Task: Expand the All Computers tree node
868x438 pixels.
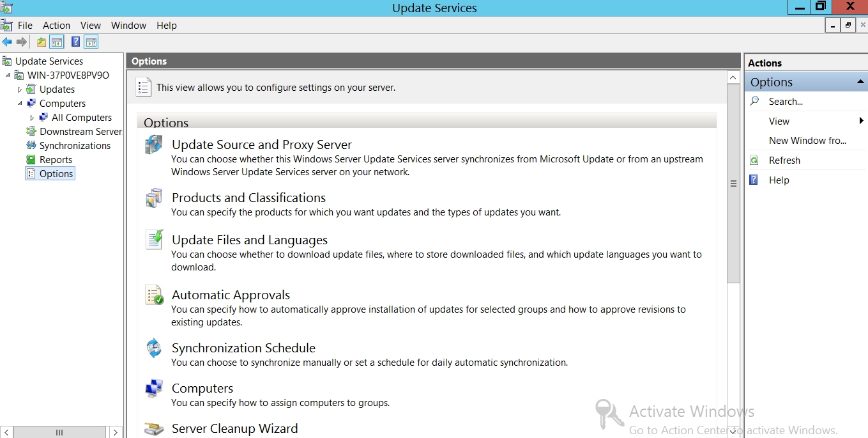Action: pos(33,118)
